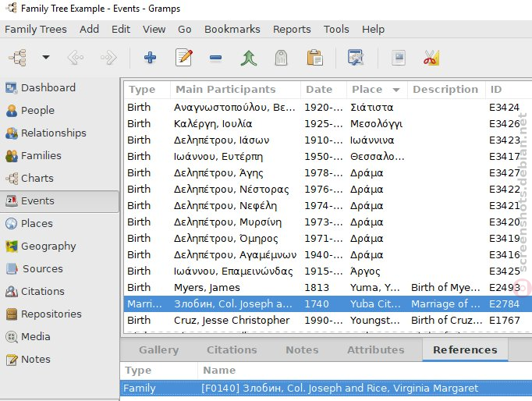Image resolution: width=532 pixels, height=401 pixels.
Task: Select the Ιωάννου, Ευτέρπη birth row
Action: click(328, 156)
